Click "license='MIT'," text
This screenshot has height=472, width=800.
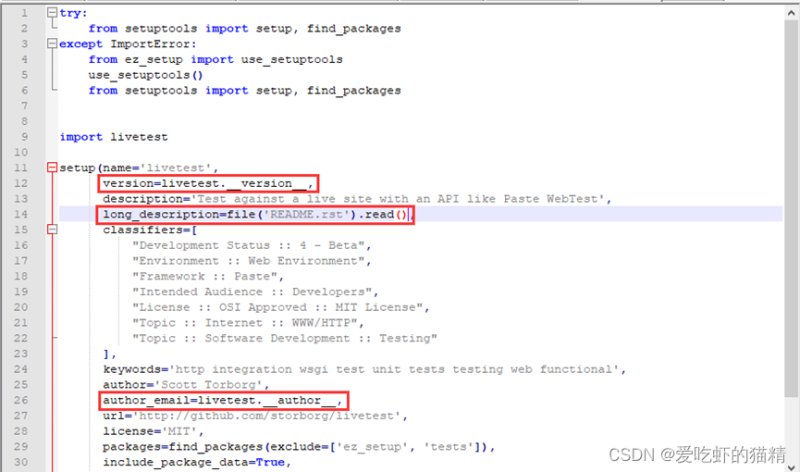click(x=153, y=431)
